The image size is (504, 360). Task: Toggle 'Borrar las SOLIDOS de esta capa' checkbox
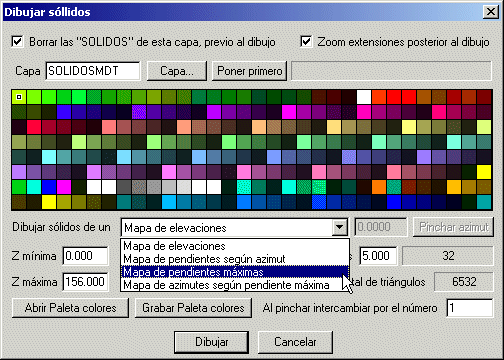[17, 42]
